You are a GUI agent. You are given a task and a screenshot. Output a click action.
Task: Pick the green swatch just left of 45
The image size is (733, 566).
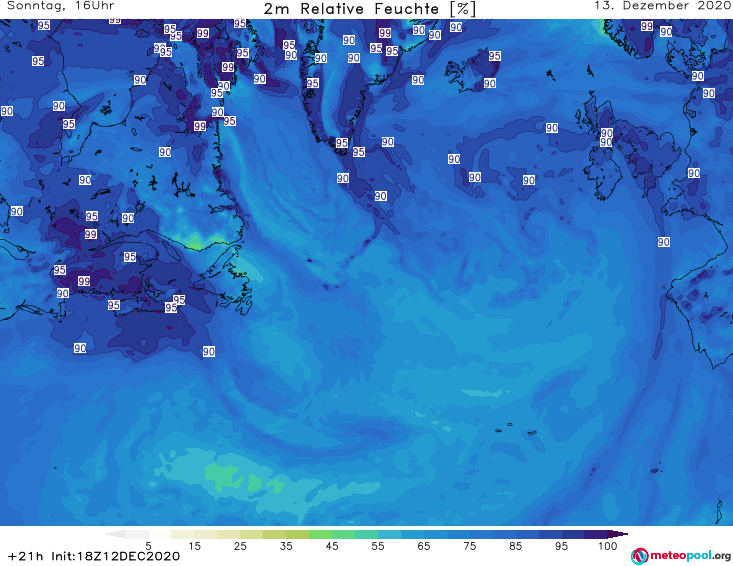click(320, 534)
